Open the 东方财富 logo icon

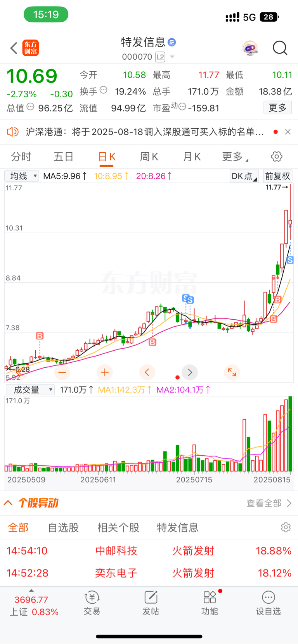pyautogui.click(x=31, y=48)
